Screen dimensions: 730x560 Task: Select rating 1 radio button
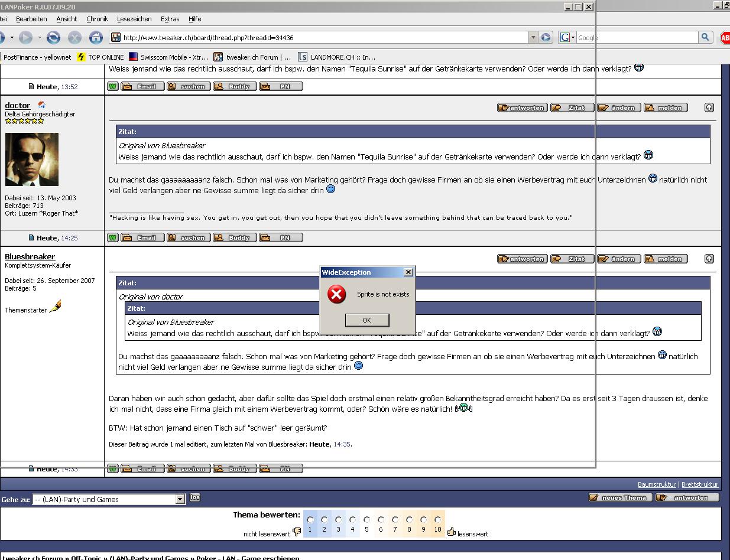click(310, 520)
